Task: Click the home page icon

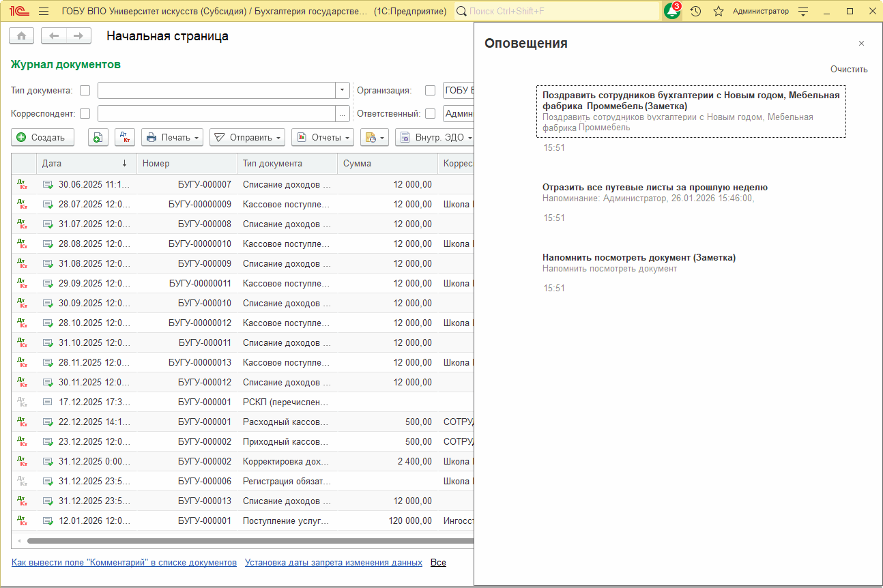Action: point(21,36)
